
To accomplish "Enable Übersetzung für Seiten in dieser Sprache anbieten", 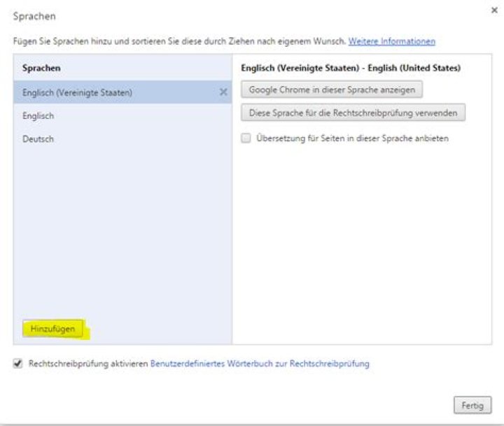I will (x=246, y=138).
